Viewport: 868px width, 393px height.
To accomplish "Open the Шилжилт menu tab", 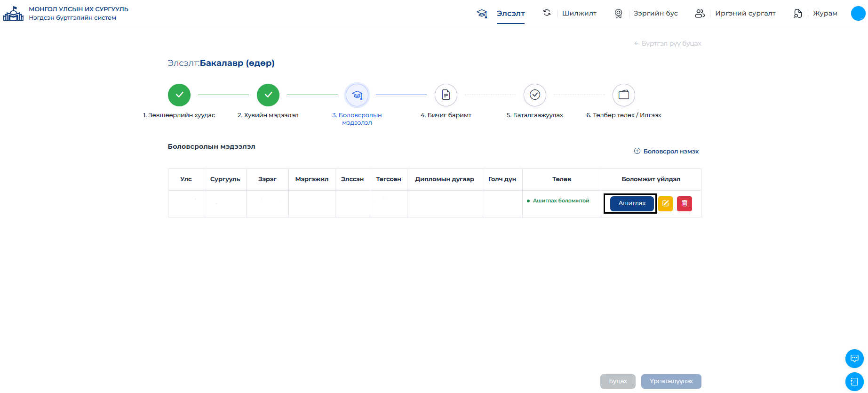I will pos(579,14).
